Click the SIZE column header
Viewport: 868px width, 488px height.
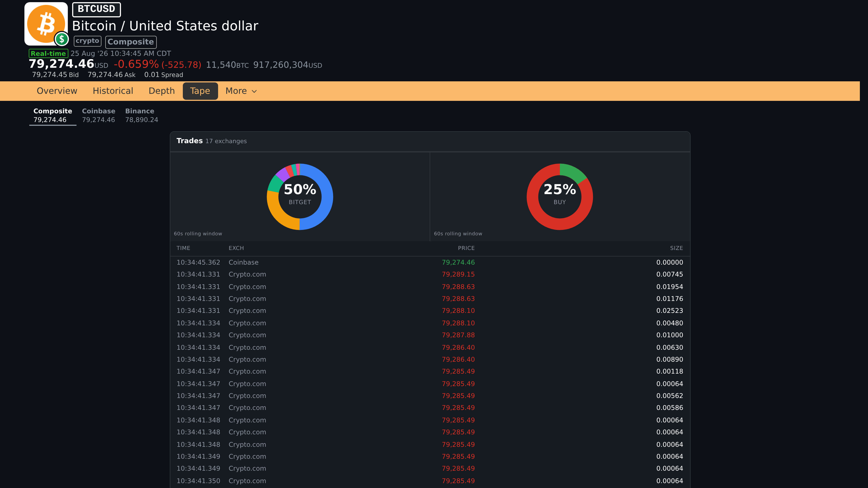point(676,248)
